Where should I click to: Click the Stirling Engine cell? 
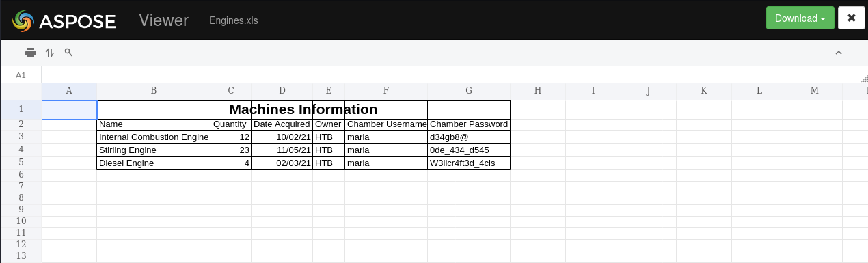[154, 150]
